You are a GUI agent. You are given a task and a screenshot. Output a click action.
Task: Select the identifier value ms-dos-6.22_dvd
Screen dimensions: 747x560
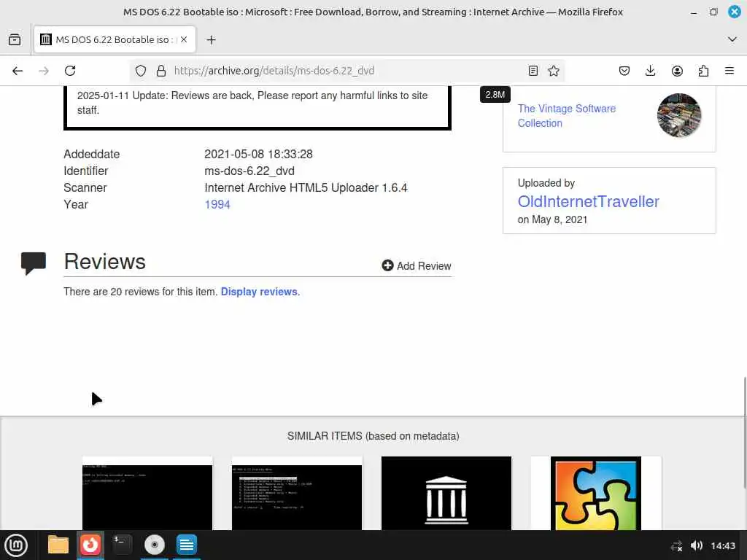tap(249, 171)
